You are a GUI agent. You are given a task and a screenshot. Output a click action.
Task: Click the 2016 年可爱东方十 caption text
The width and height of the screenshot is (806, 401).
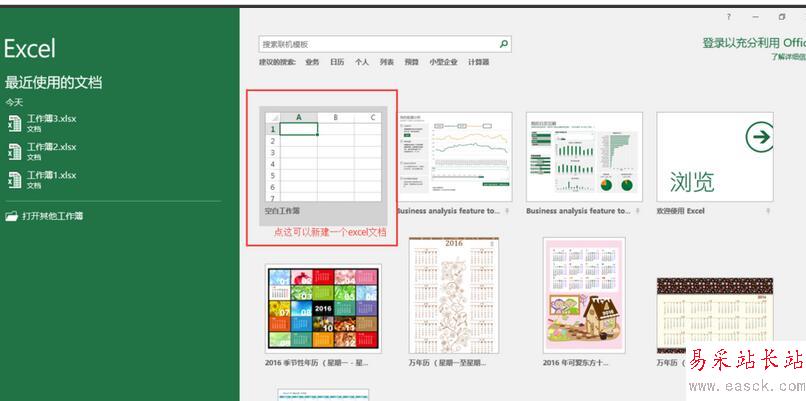(x=575, y=363)
